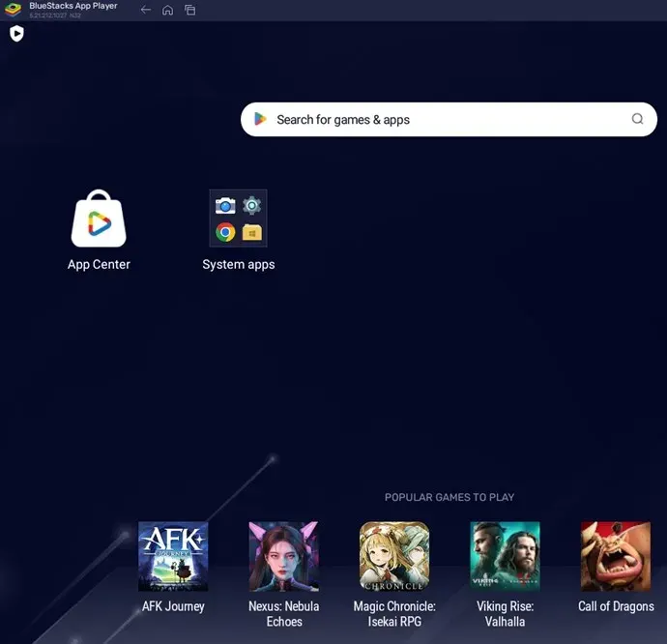Image resolution: width=667 pixels, height=644 pixels.
Task: Click the Viking Rise: Valhalla title text
Action: pos(505,614)
